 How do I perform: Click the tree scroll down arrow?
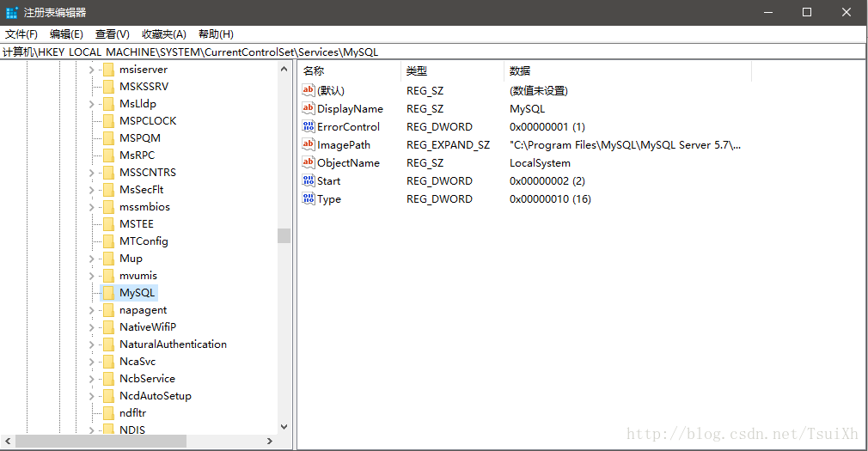click(284, 427)
